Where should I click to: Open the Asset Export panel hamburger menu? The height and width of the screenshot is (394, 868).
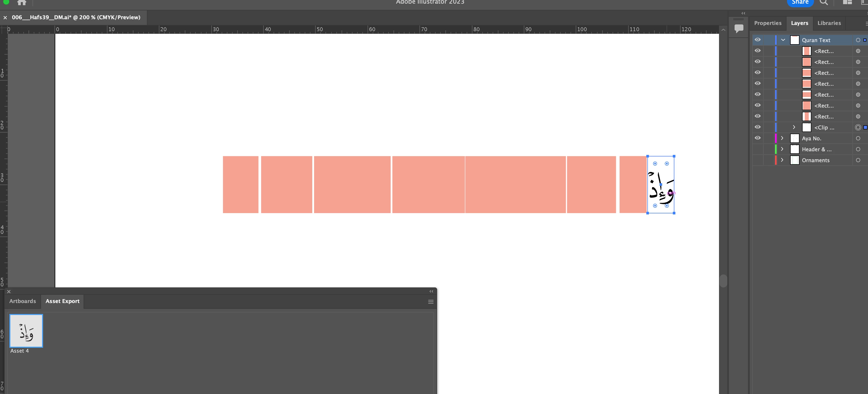[431, 301]
